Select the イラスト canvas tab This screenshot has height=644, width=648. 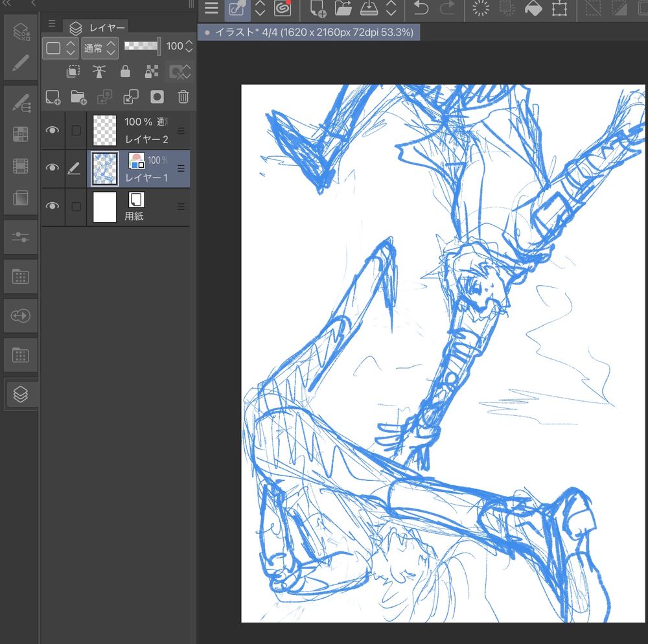coord(308,32)
